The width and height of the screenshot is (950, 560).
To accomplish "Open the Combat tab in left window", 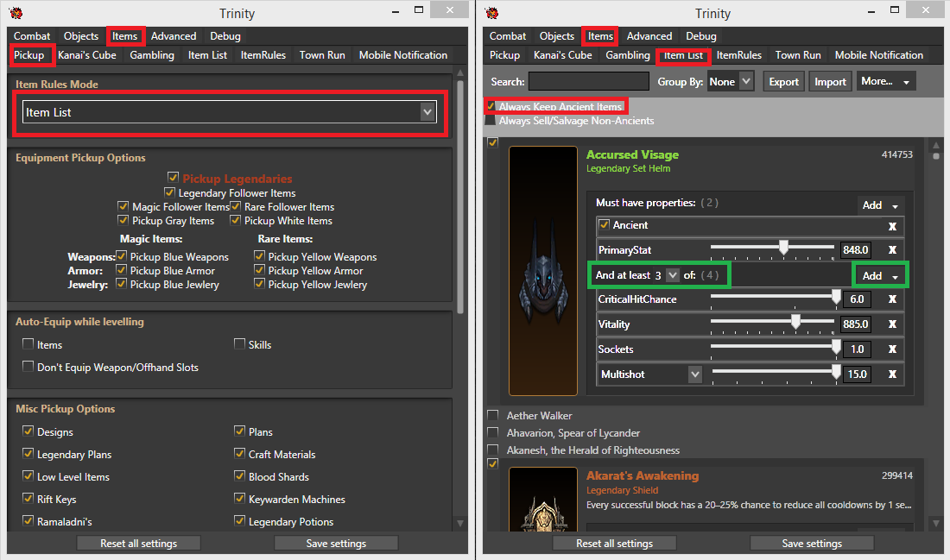I will point(32,36).
